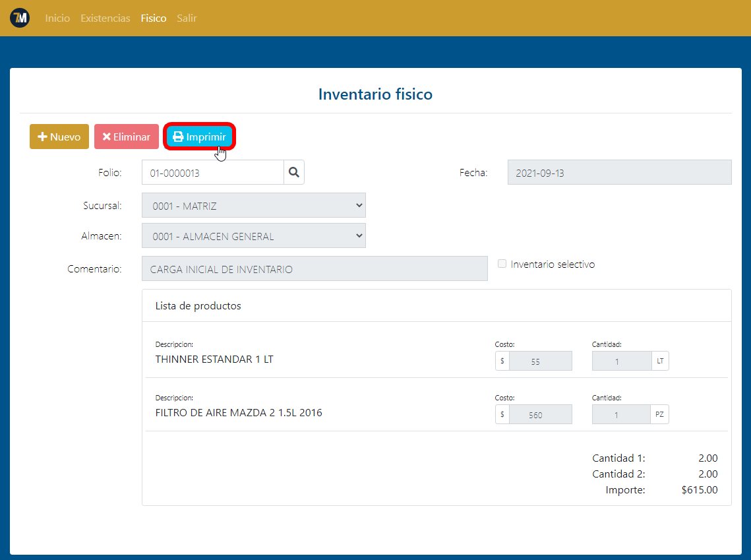Click the Fecha date field
Screen dimensions: 751x560
[x=619, y=173]
